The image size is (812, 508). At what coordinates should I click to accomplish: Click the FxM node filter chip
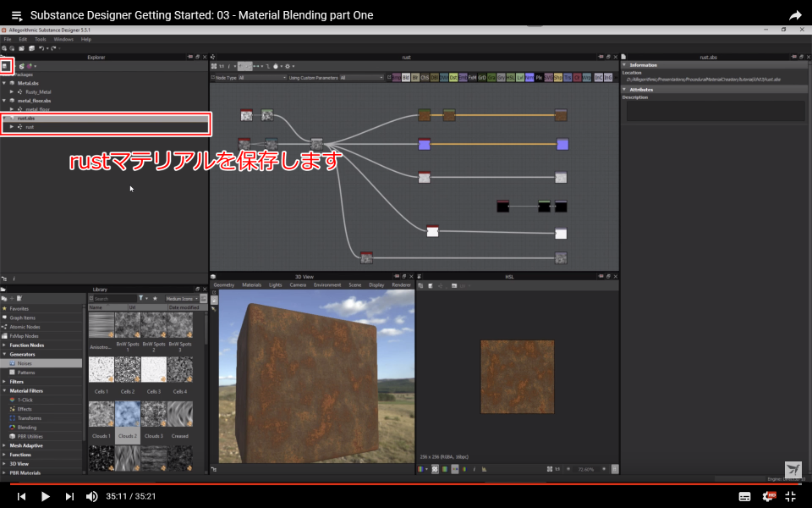tap(472, 78)
